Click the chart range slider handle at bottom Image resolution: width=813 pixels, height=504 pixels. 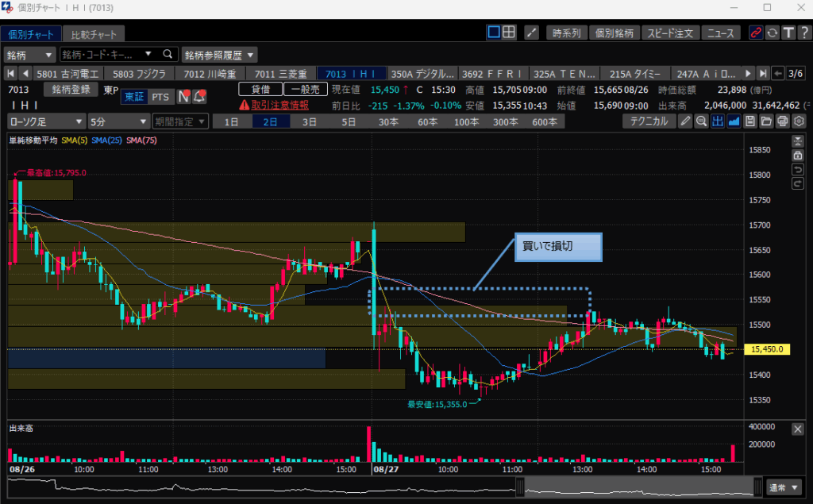[x=520, y=487]
